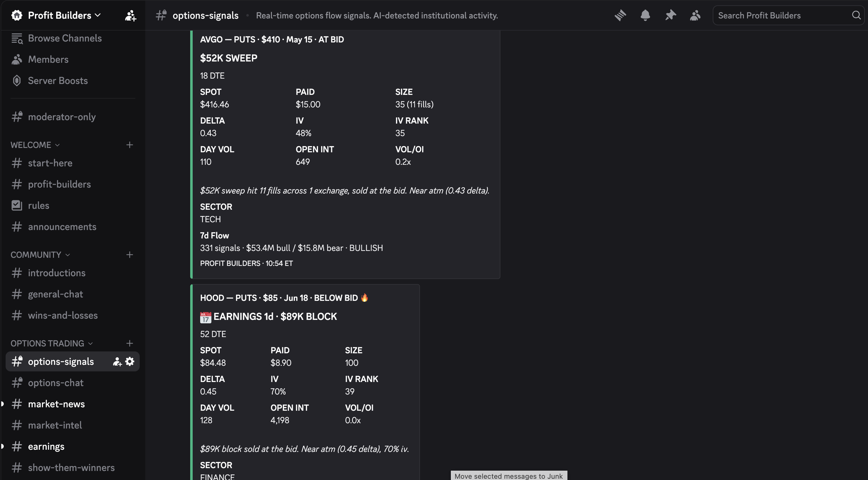
Task: Click the fire emoji after BELOW BID
Action: (364, 297)
